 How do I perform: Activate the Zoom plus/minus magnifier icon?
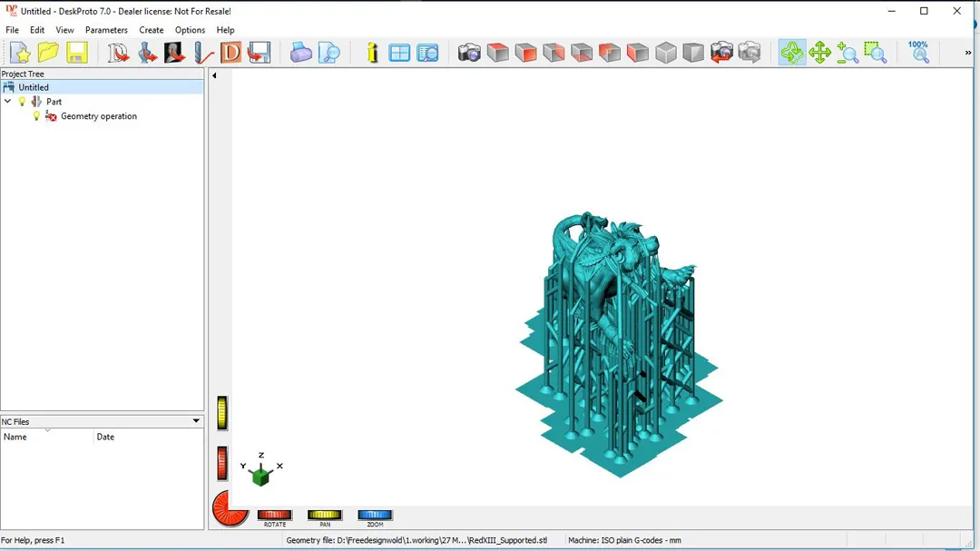click(848, 53)
